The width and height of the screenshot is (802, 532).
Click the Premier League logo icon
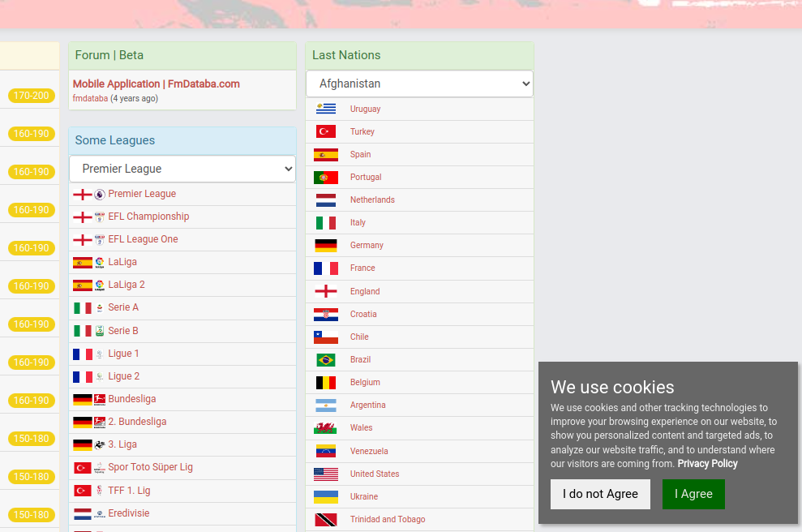click(x=100, y=195)
